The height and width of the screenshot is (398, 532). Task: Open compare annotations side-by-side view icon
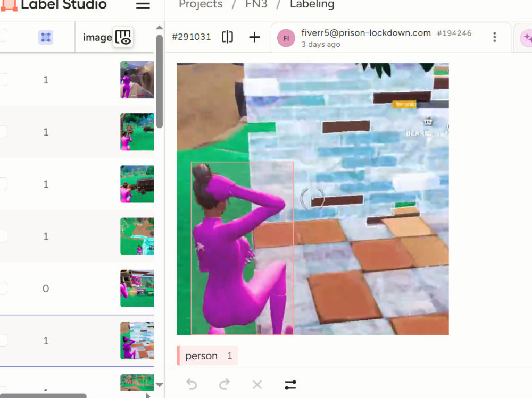point(227,37)
